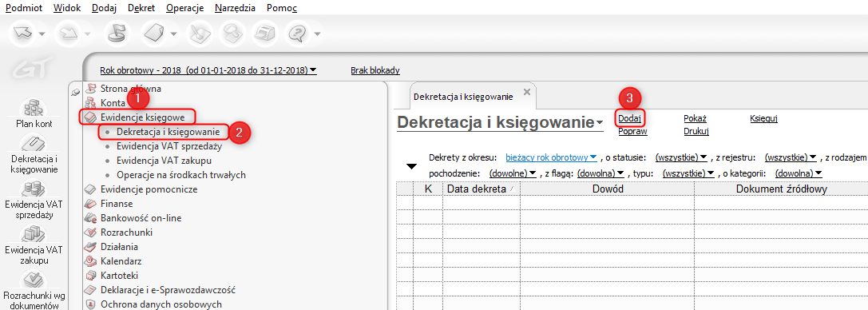Click the Dowód column header
This screenshot has width=868, height=310.
click(x=607, y=189)
